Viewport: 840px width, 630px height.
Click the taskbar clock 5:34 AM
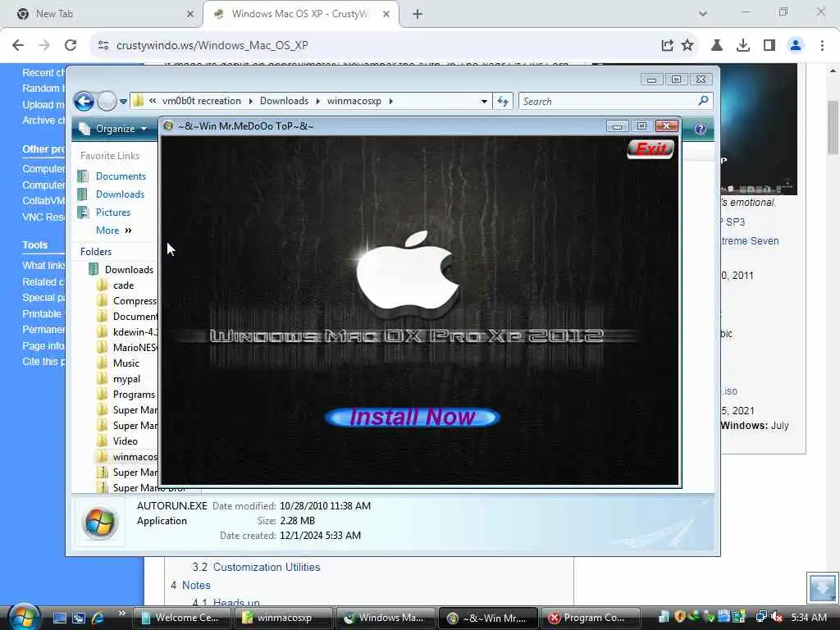pos(808,618)
